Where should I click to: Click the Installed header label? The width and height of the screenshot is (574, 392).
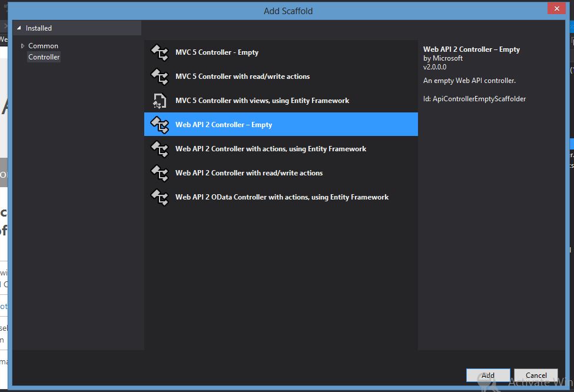click(x=39, y=28)
